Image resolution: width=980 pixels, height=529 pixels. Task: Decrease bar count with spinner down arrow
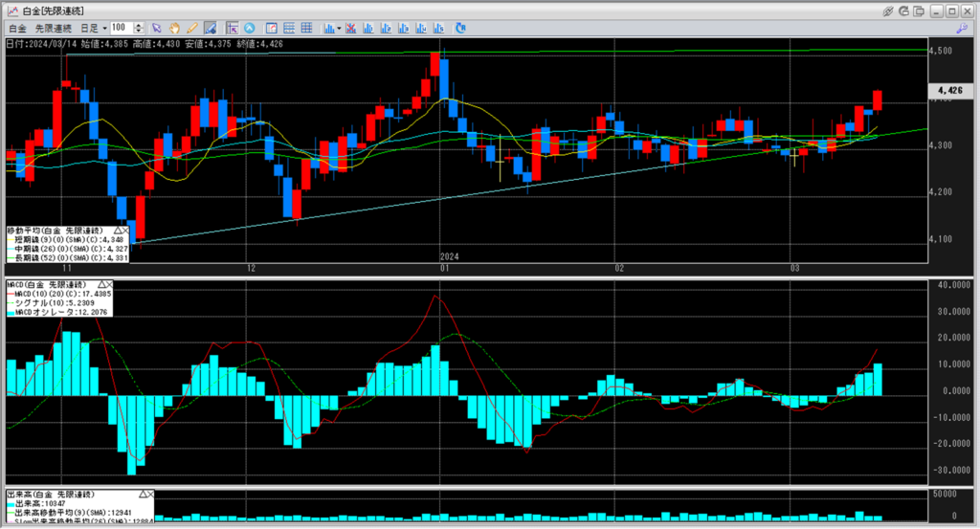(139, 32)
